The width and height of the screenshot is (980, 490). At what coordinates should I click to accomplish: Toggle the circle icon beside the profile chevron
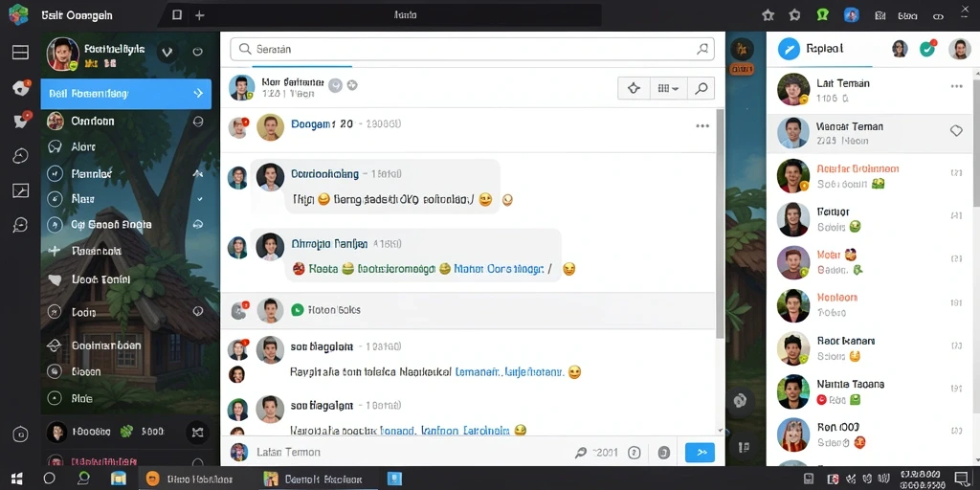click(x=198, y=53)
